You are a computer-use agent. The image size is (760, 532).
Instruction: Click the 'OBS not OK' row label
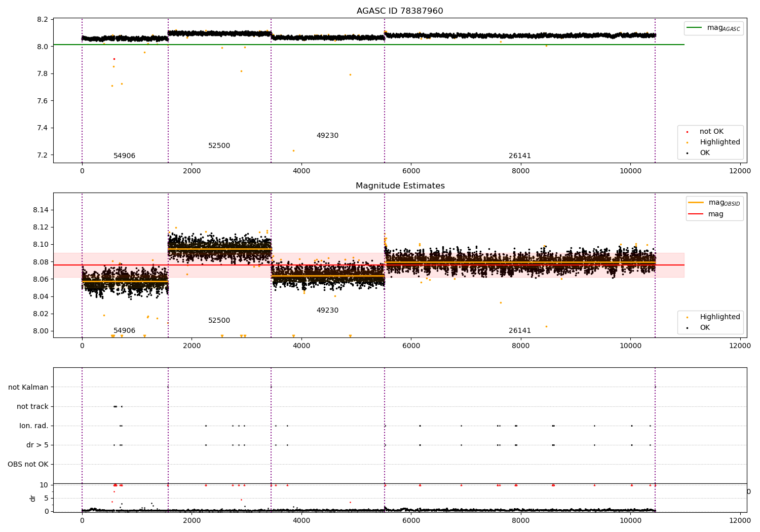coord(28,465)
